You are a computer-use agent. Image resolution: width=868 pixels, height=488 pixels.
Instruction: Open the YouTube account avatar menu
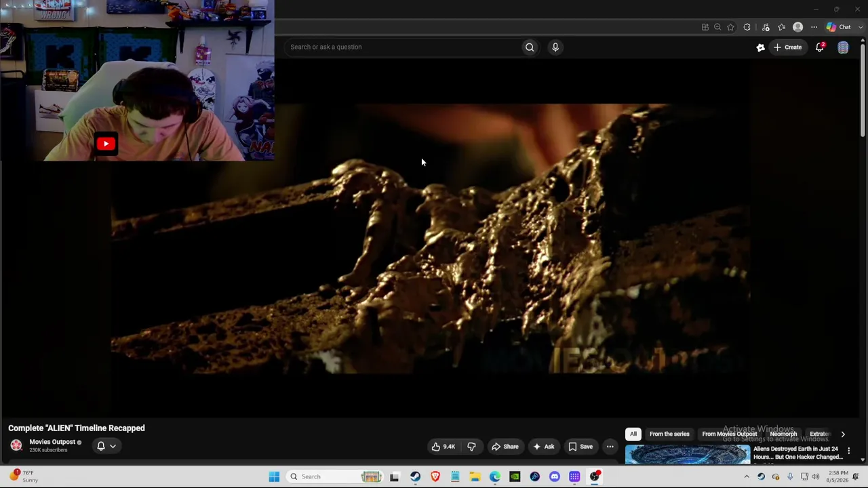click(x=843, y=47)
